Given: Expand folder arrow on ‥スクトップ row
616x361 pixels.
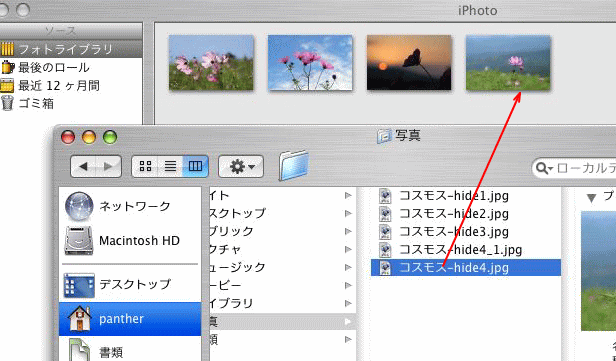Looking at the screenshot, I should click(x=348, y=213).
